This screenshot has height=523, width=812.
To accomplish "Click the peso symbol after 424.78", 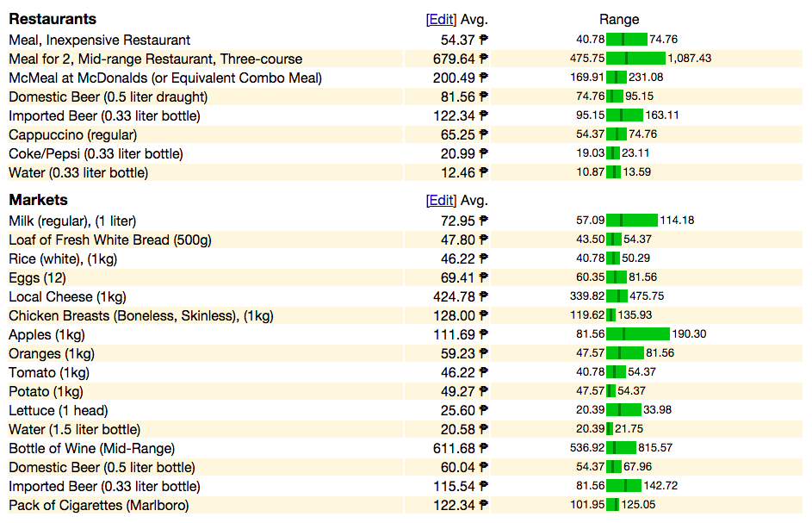I will (484, 296).
